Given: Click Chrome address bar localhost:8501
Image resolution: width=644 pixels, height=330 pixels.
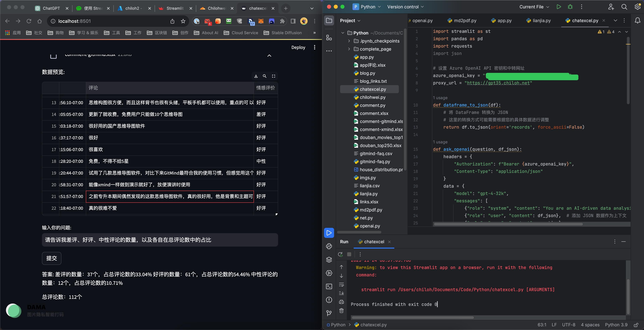Looking at the screenshot, I should tap(74, 21).
